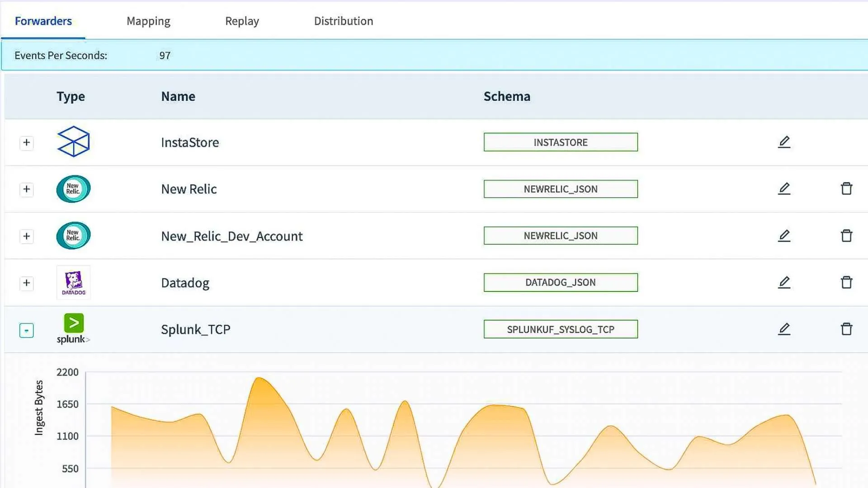This screenshot has height=488, width=868.
Task: Click the events per second value 97
Action: (165, 56)
